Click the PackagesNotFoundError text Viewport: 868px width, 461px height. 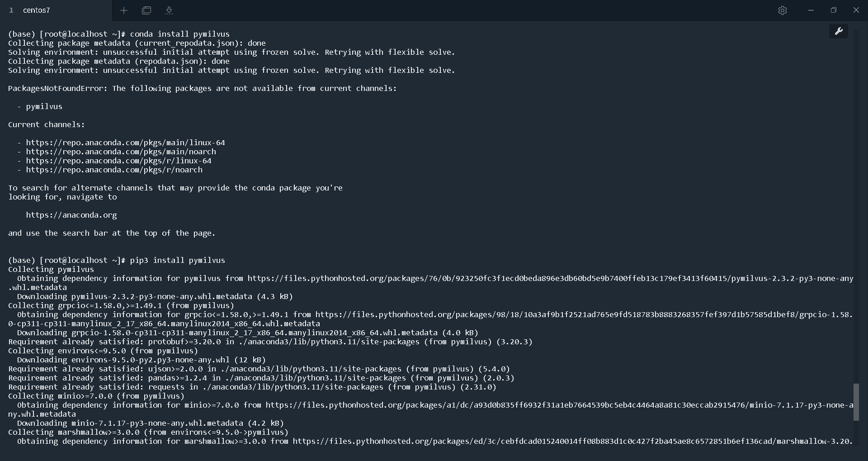57,88
